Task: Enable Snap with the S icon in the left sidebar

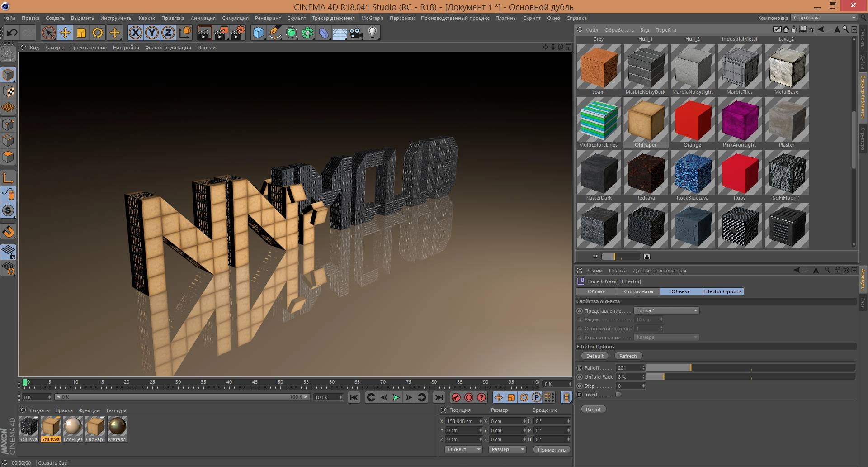Action: pos(8,210)
